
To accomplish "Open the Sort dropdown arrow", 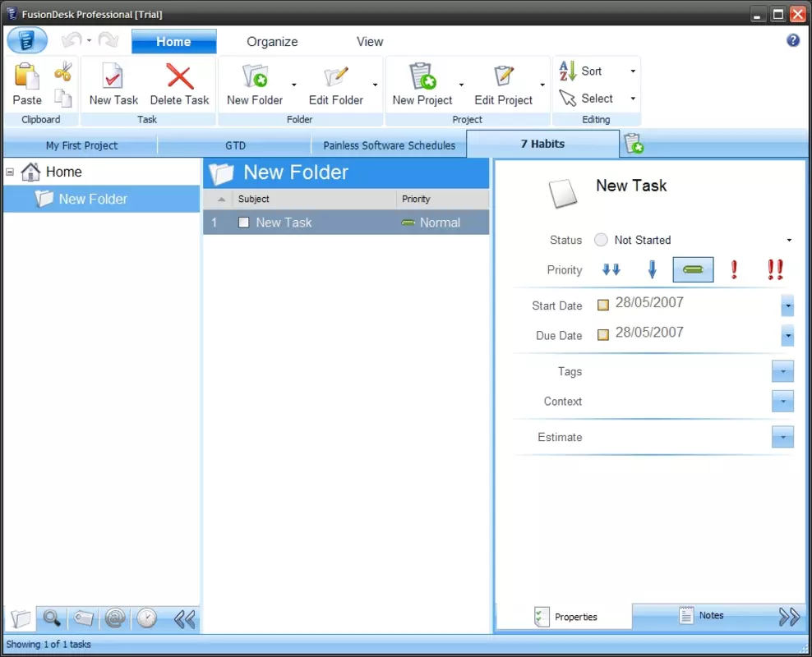I will point(633,71).
